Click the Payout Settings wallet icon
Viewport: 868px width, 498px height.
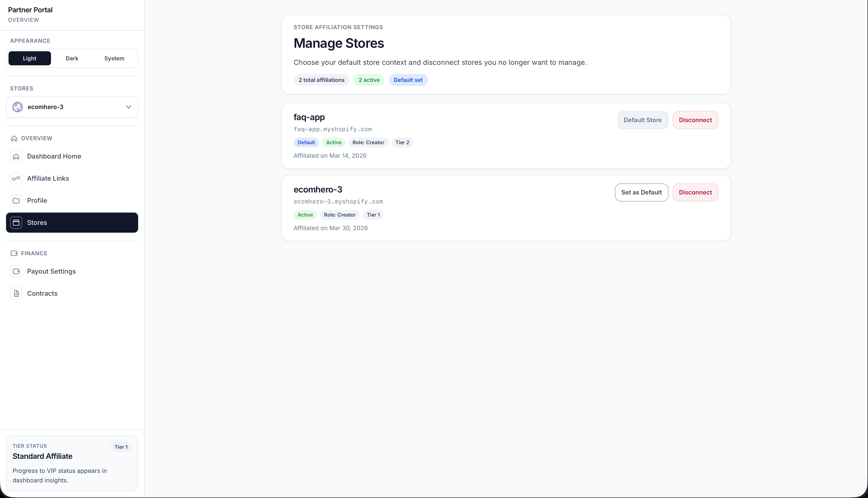[16, 272]
